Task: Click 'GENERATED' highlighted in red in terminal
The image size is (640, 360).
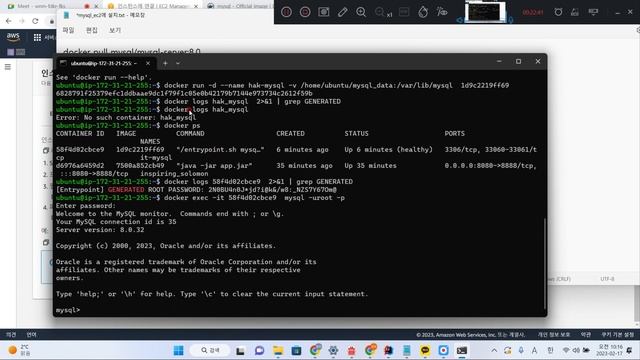Action: tap(126, 190)
